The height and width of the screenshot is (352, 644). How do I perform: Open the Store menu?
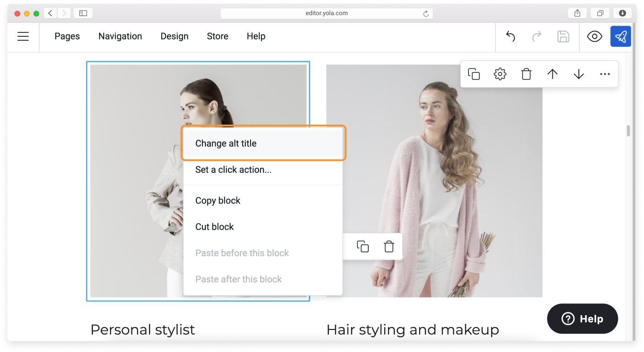217,36
